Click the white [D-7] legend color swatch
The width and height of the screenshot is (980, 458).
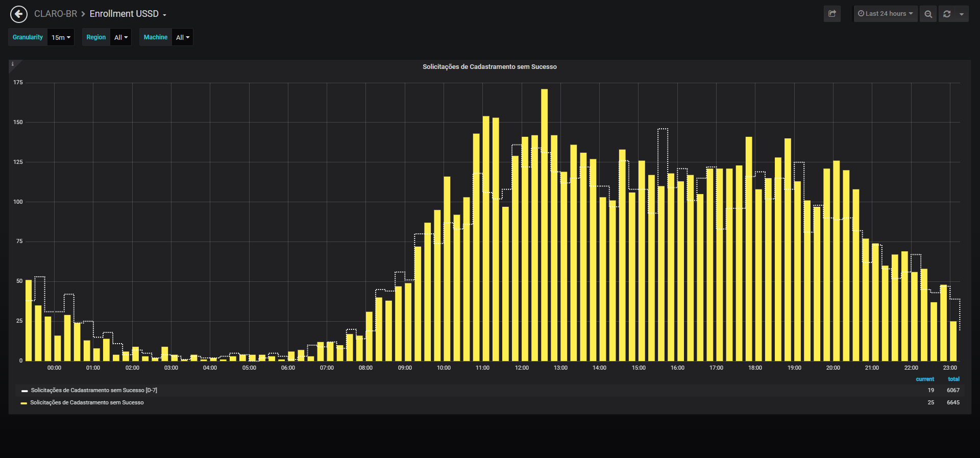24,391
